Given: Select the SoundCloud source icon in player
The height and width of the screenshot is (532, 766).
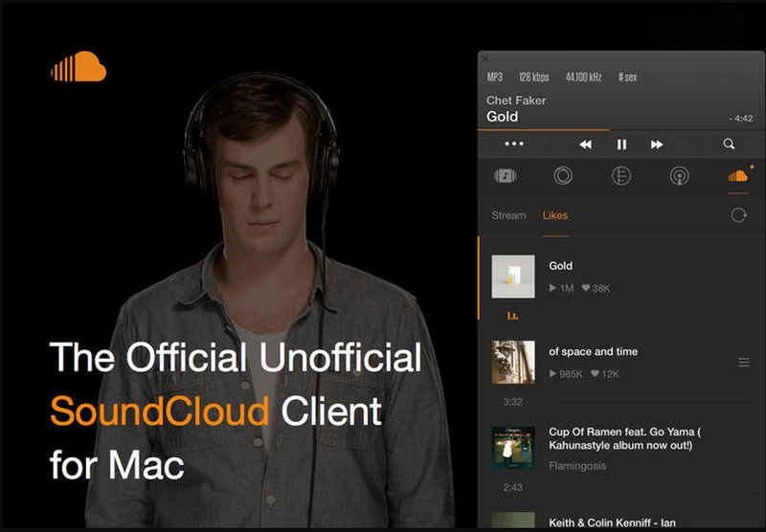Looking at the screenshot, I should coord(737,176).
